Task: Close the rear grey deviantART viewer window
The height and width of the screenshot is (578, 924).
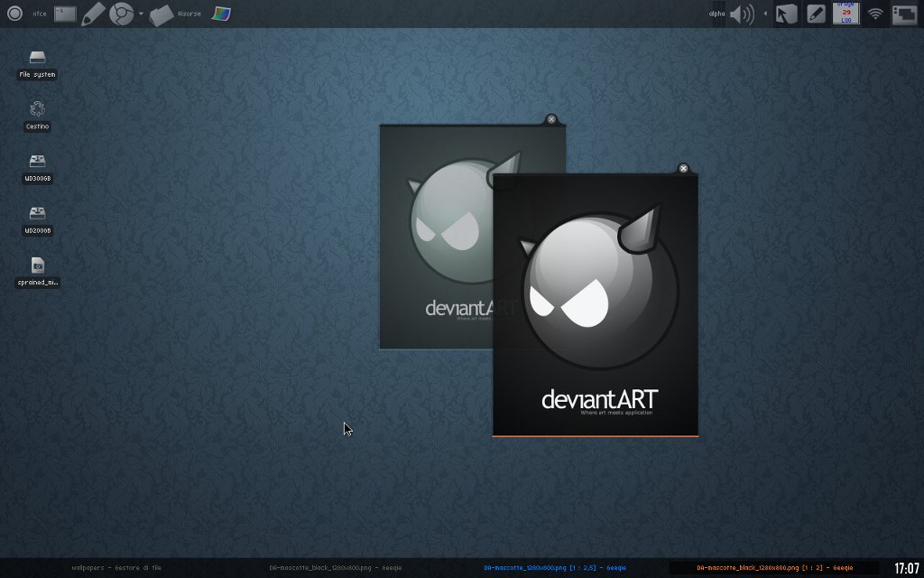Action: [551, 119]
